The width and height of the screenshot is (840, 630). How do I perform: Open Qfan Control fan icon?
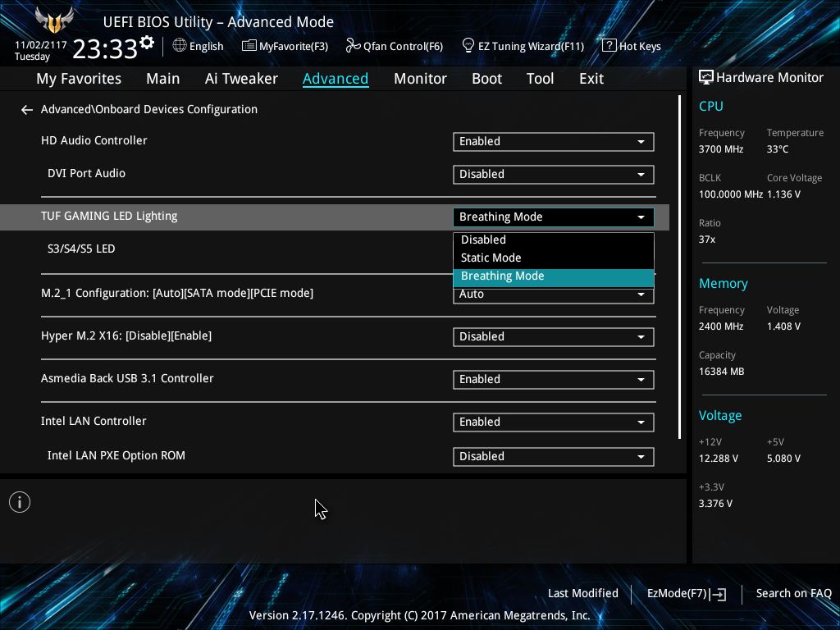click(353, 46)
